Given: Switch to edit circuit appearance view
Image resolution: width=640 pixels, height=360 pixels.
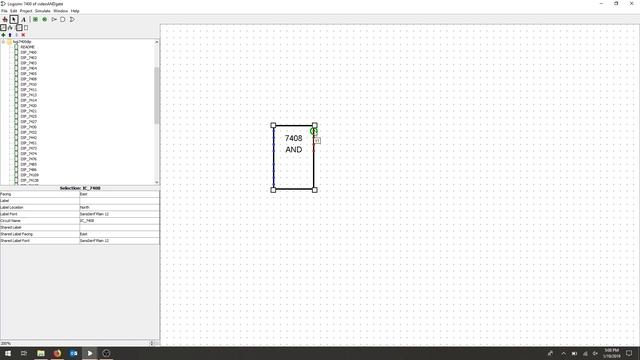Looking at the screenshot, I should (x=26, y=27).
